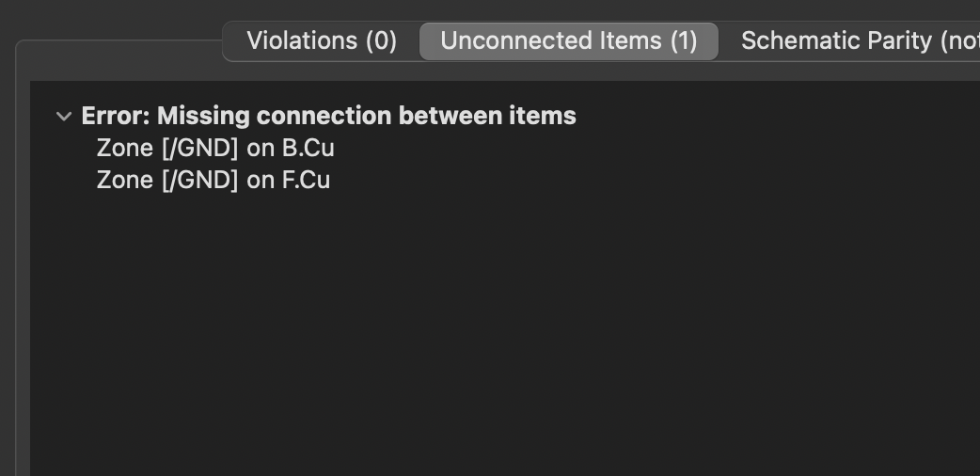Click the F.Cu layer name text
Viewport: 980px width, 476px height.
[306, 180]
